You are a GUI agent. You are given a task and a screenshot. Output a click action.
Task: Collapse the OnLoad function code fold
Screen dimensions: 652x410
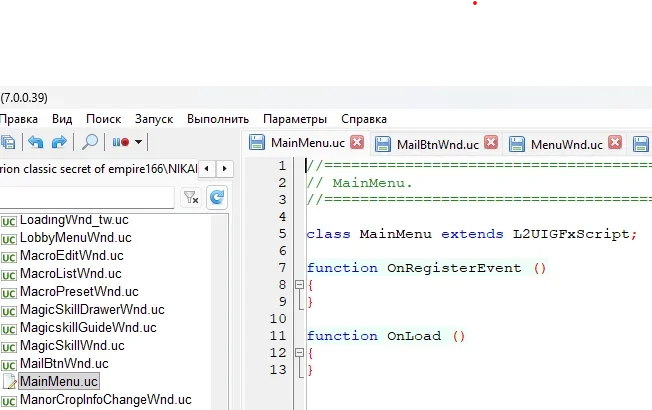(x=297, y=353)
